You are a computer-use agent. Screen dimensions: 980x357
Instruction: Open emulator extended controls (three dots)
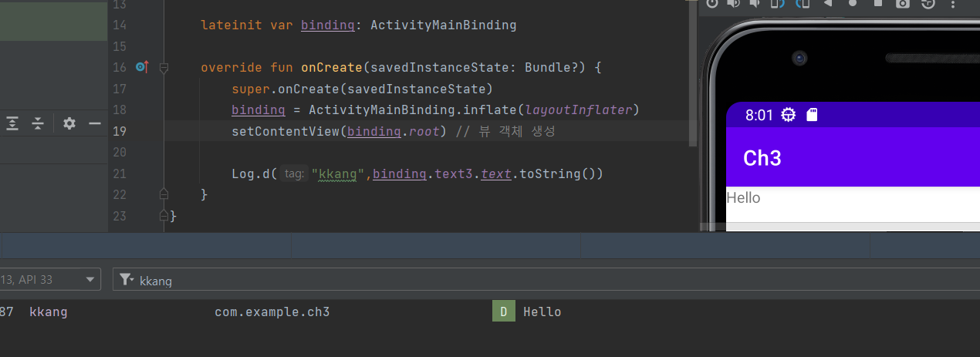tap(953, 4)
